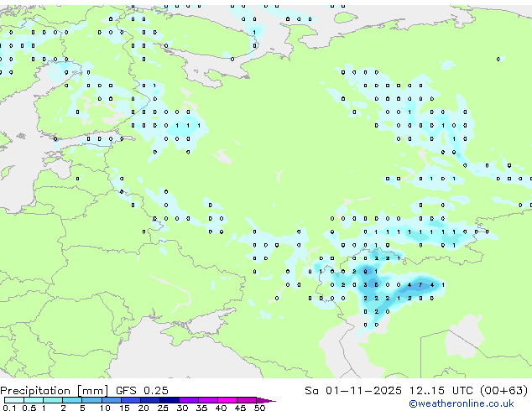Click the '35' legend scale label
532x411 pixels.
pos(201,408)
